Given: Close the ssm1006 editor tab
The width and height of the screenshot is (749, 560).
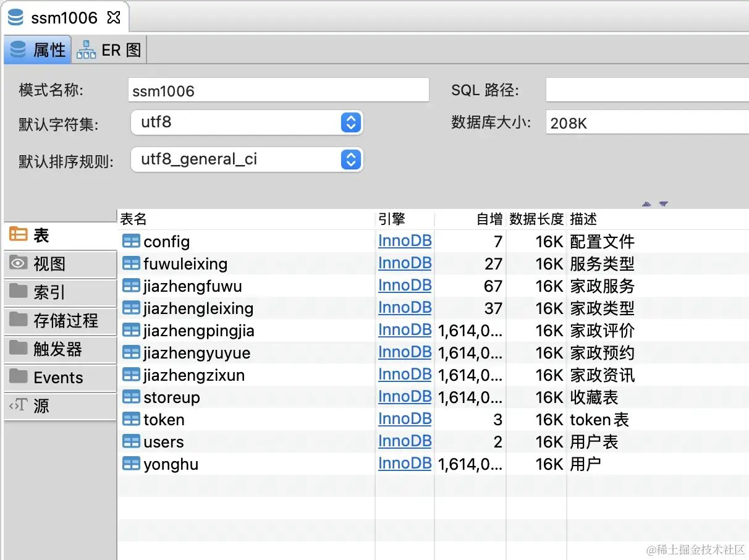Looking at the screenshot, I should (114, 18).
